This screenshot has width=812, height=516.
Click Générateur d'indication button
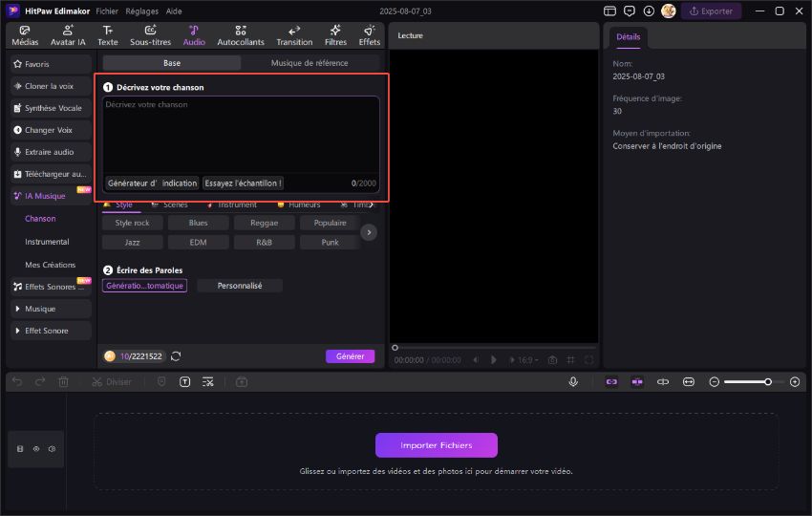152,183
